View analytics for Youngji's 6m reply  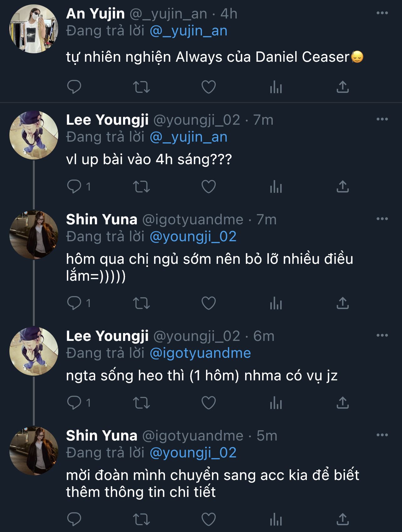[276, 403]
